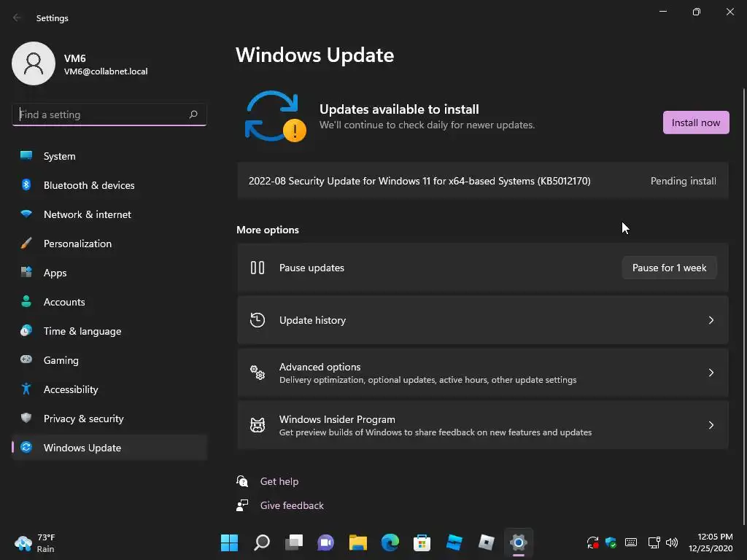Image resolution: width=747 pixels, height=560 pixels.
Task: Open the Chat app on taskbar
Action: (326, 542)
